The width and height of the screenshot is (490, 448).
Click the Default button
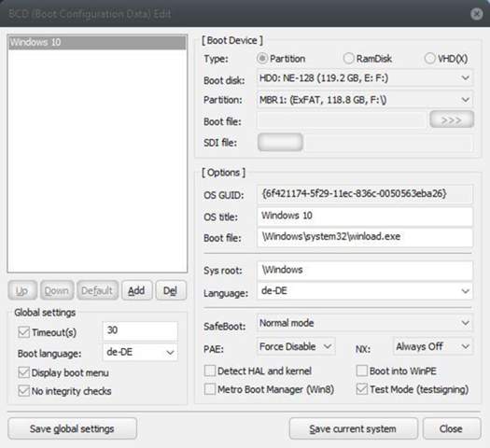97,291
